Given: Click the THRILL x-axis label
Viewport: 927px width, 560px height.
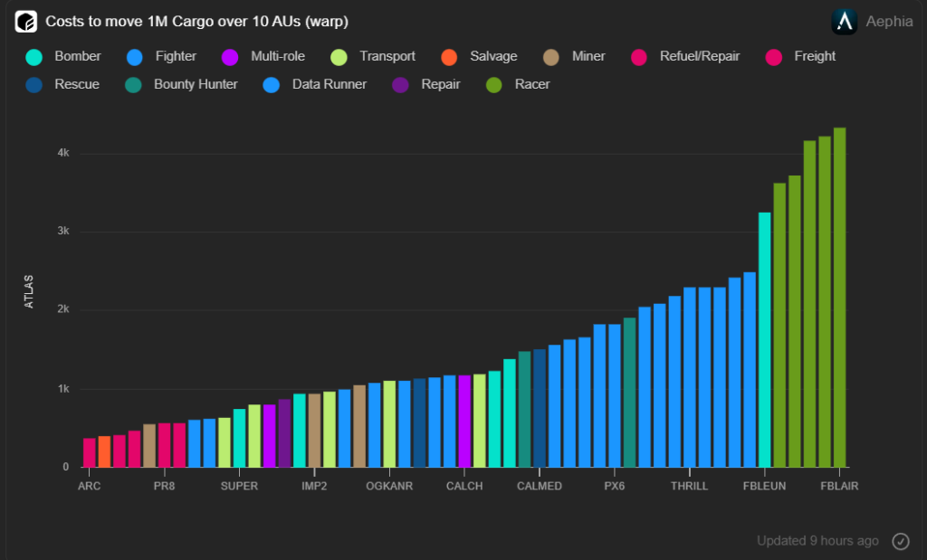Looking at the screenshot, I should click(689, 486).
